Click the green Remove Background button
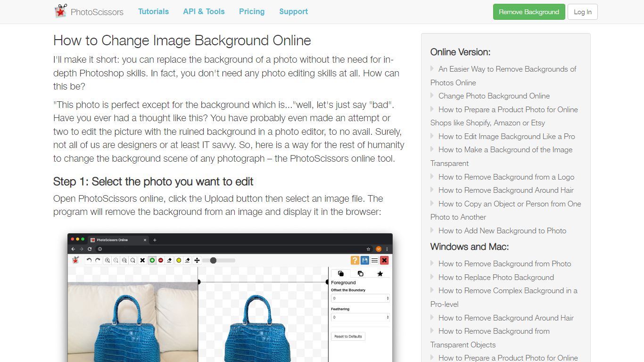 pyautogui.click(x=529, y=12)
